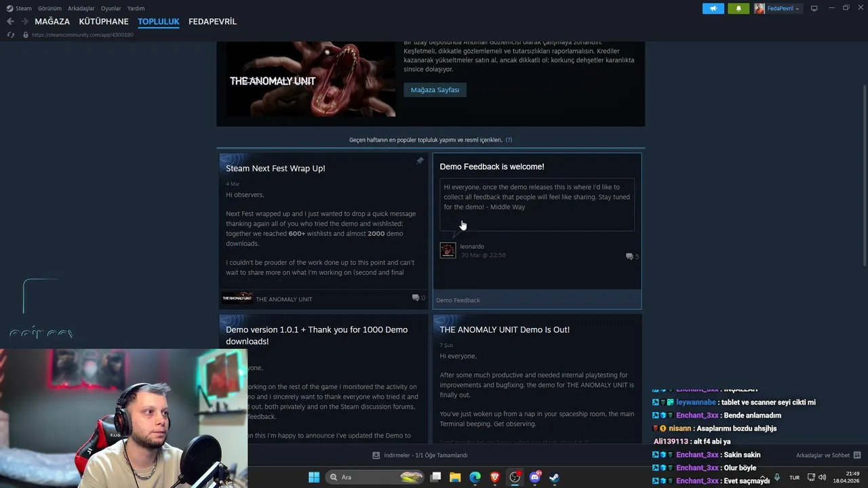Click the Mağaza Sayfası button
The height and width of the screenshot is (488, 868).
[435, 89]
